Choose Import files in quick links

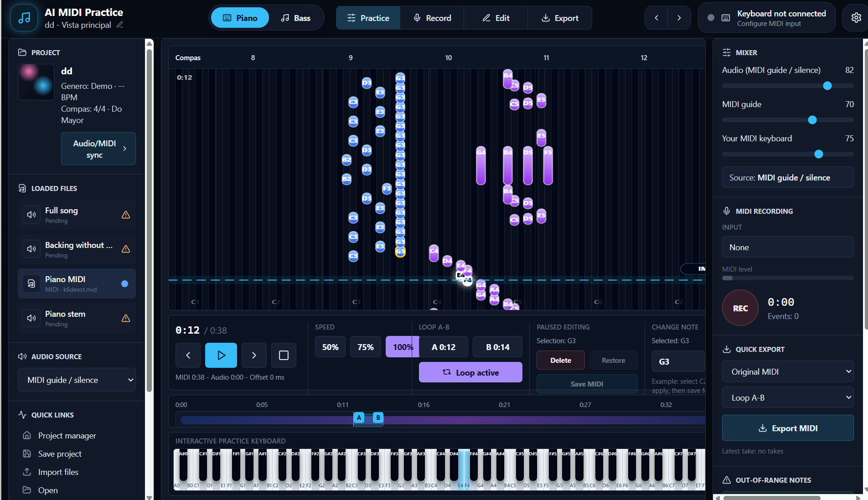pyautogui.click(x=58, y=472)
